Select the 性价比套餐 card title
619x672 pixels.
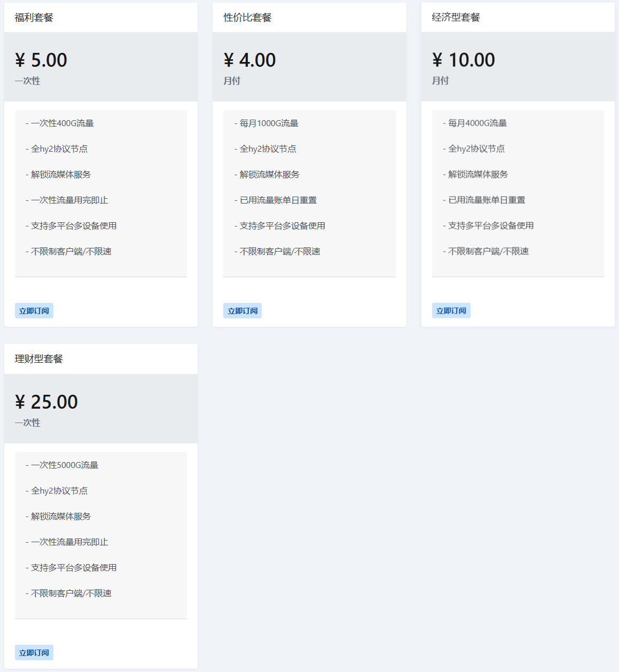coord(247,18)
